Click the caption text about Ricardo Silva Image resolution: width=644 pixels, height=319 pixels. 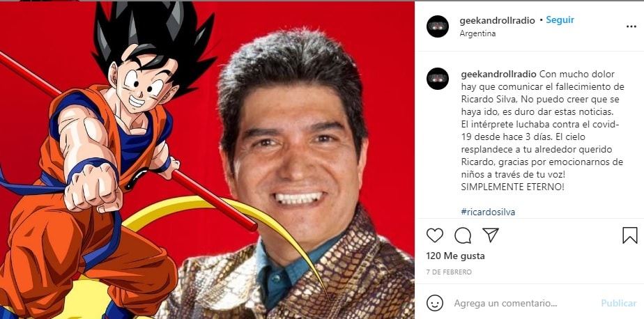[542, 130]
